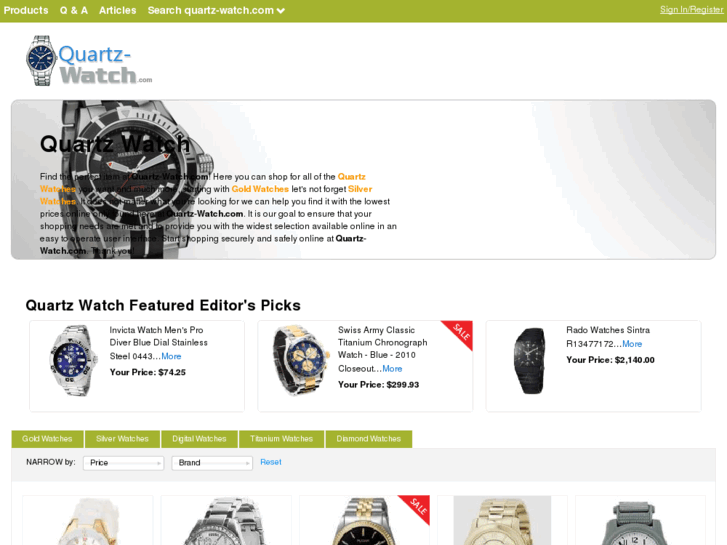The image size is (727, 545).
Task: Click the Sign In/Register link
Action: point(691,10)
